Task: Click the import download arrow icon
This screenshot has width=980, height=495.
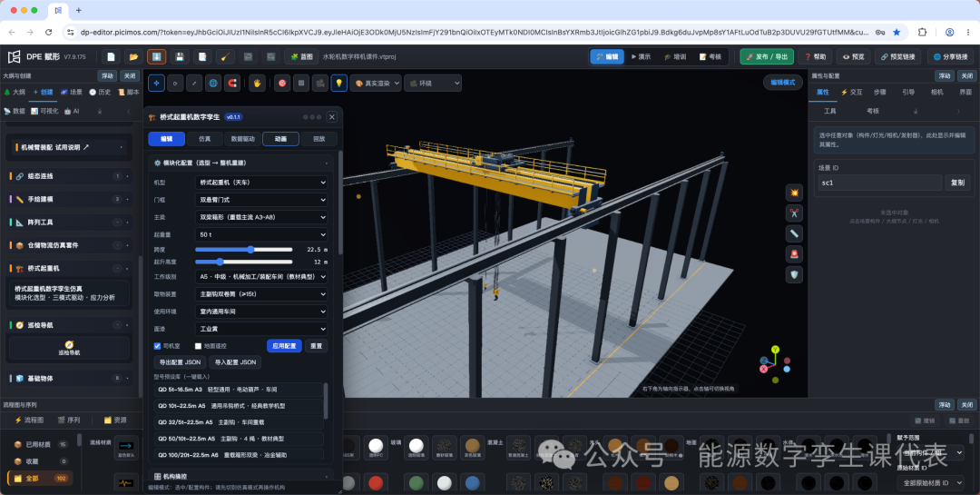Action: [156, 57]
